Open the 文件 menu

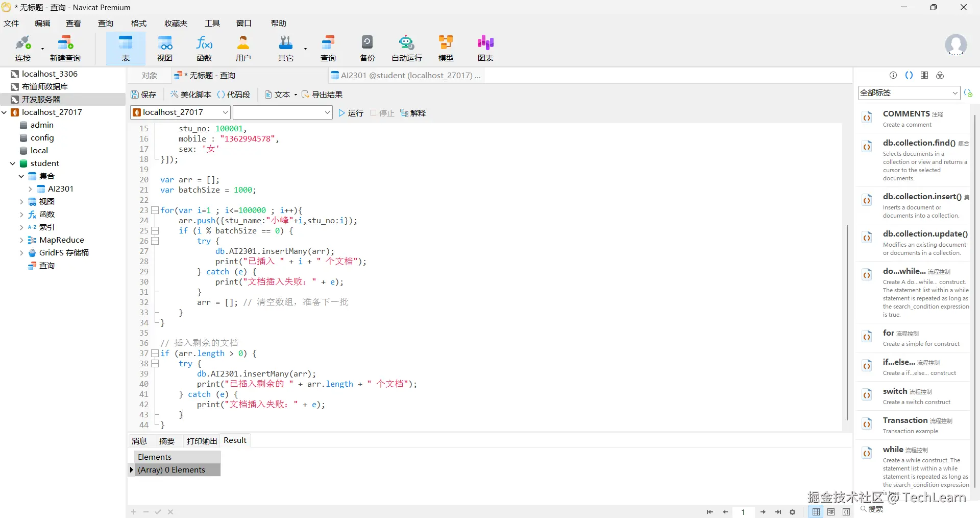point(11,23)
